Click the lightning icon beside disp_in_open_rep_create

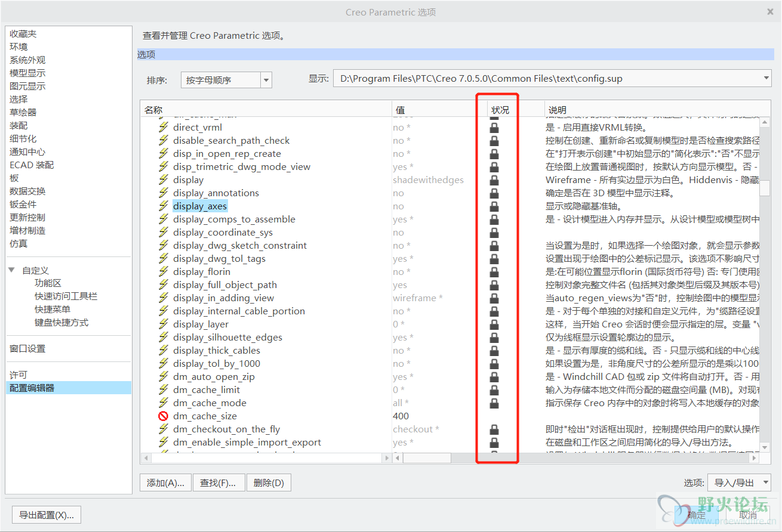[x=164, y=153]
